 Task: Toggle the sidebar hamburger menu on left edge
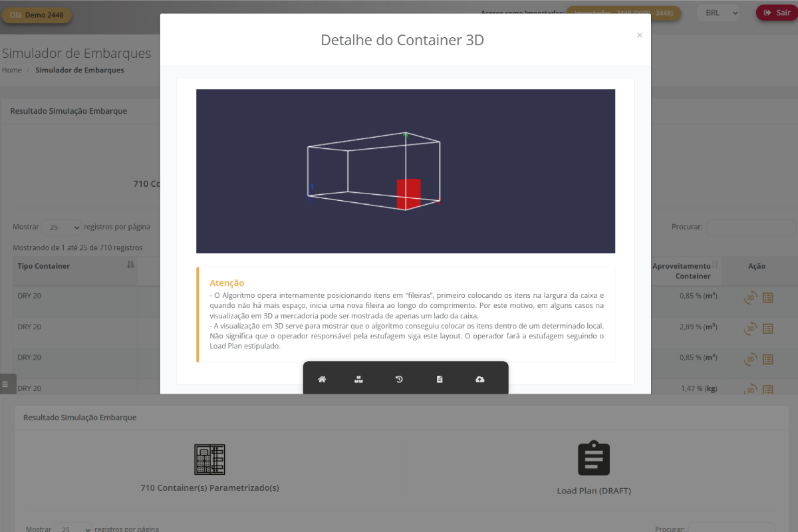point(5,384)
